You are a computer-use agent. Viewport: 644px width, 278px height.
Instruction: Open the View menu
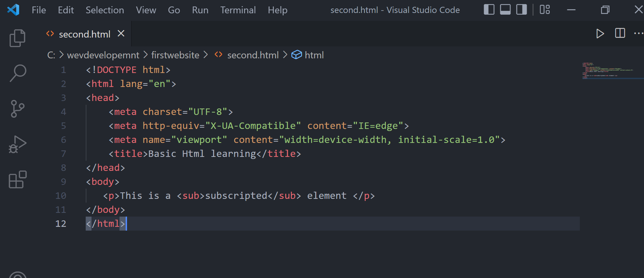(x=146, y=10)
